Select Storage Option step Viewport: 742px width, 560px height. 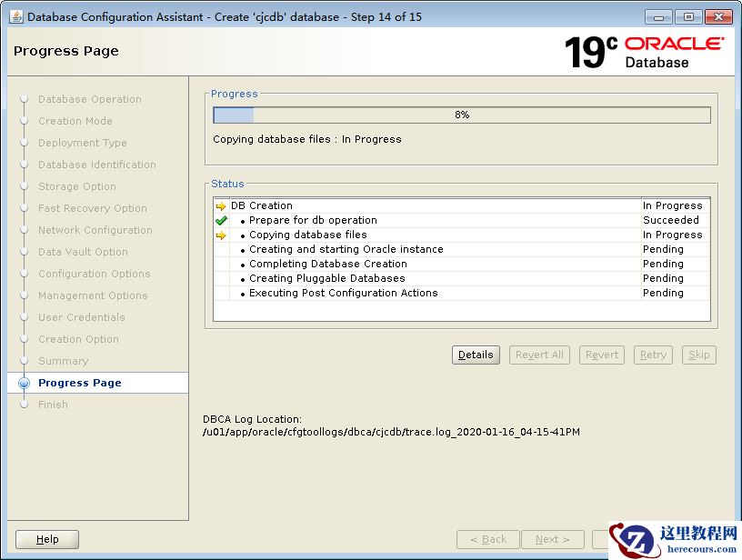(77, 186)
